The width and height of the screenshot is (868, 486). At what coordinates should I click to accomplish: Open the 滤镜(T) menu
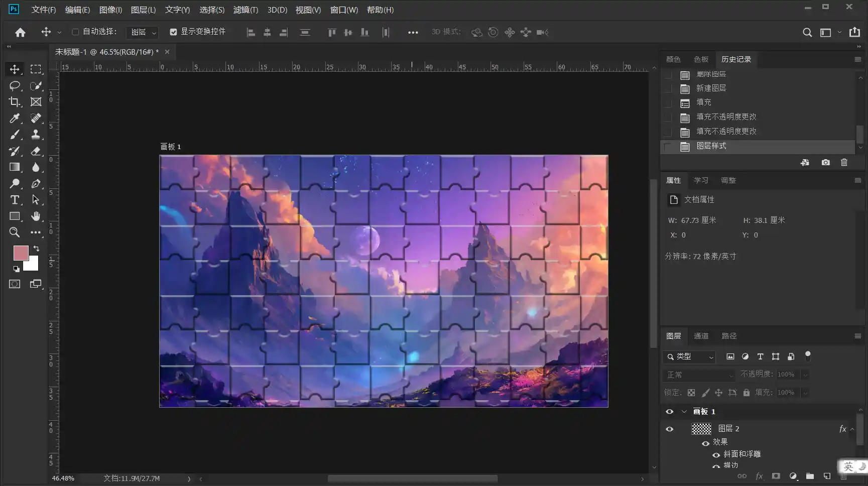coord(245,10)
